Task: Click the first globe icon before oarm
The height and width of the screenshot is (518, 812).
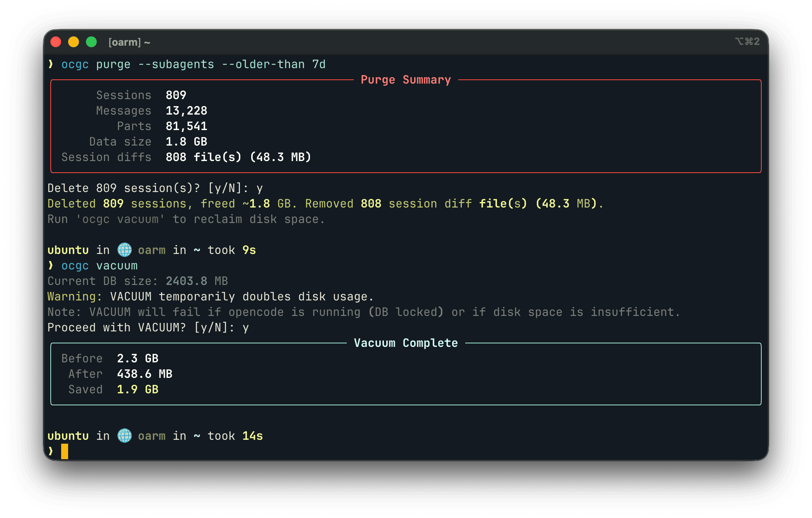Action: click(124, 250)
